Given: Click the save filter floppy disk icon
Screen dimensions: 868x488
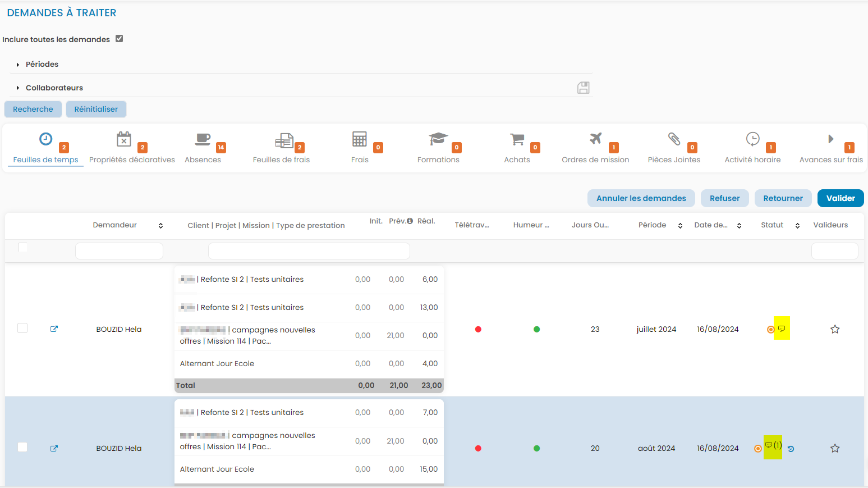Looking at the screenshot, I should coord(583,88).
